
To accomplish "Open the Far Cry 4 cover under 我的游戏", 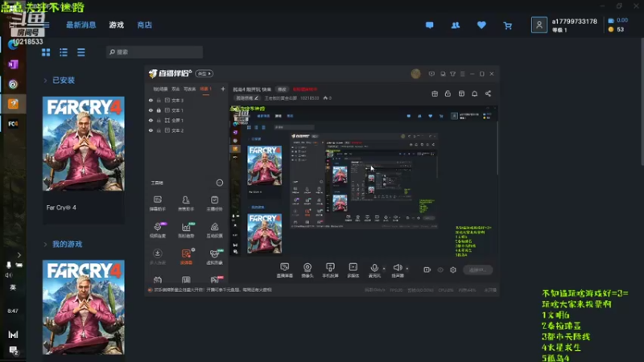I will [x=84, y=307].
